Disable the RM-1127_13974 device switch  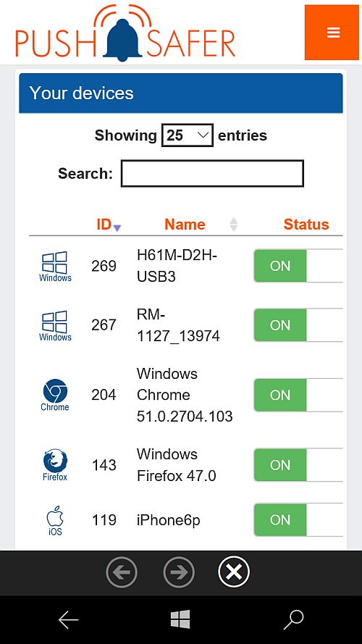click(x=298, y=325)
